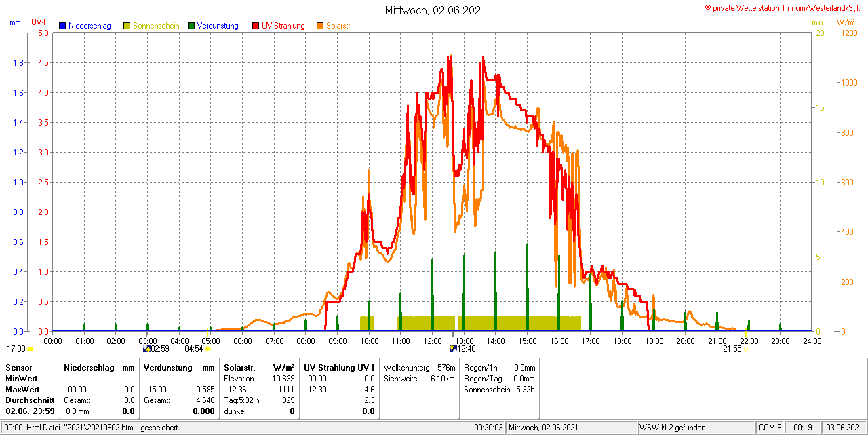Click the UV-Strahlung UV-I column header
Image resolution: width=868 pixels, height=435 pixels.
[339, 367]
